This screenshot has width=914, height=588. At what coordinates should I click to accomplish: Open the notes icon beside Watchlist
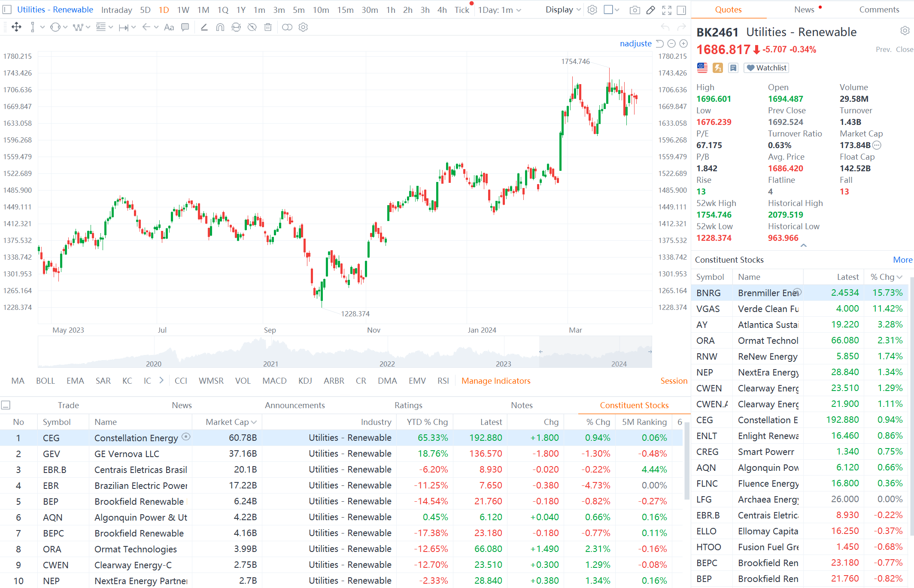click(x=733, y=68)
